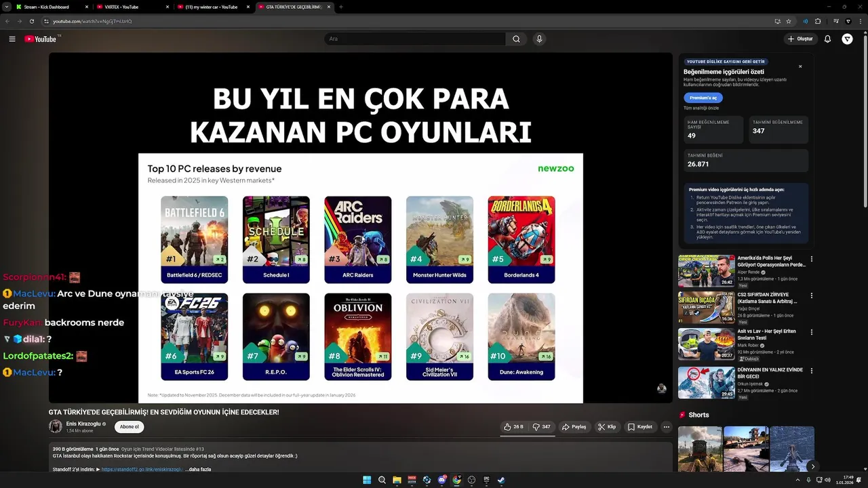
Task: Open the three-dot more actions on video
Action: (x=667, y=427)
